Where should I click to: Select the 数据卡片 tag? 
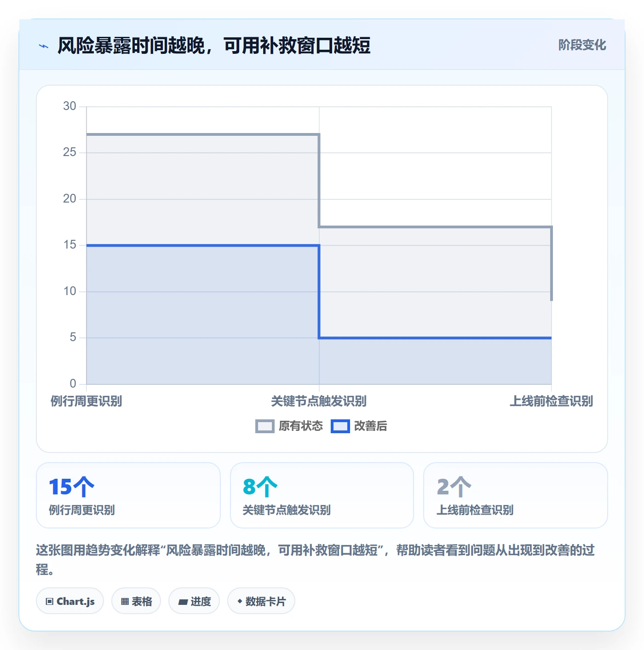(261, 601)
